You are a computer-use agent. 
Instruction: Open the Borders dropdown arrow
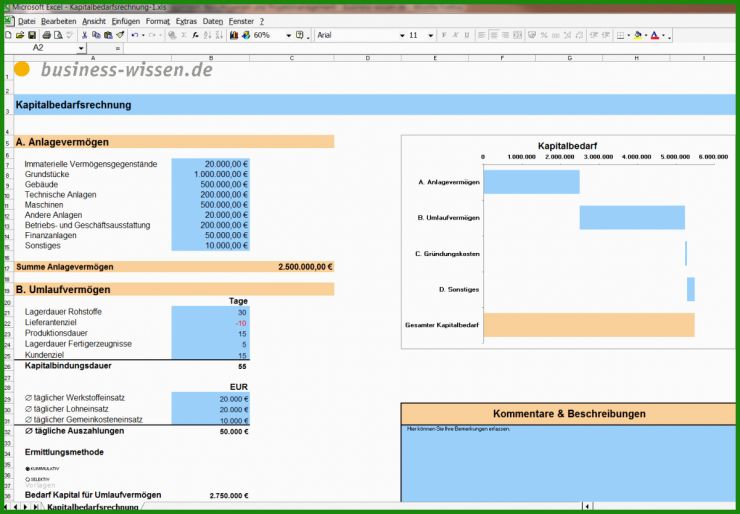629,35
